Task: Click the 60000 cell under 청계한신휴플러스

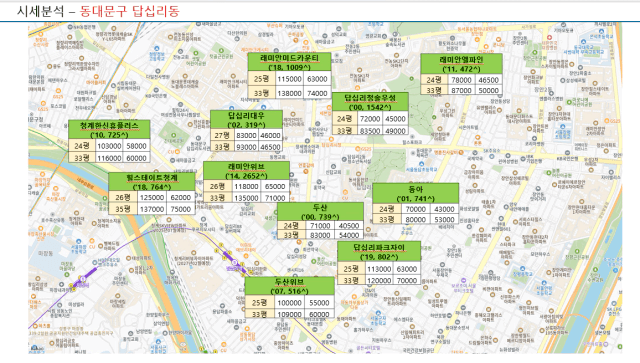Action: point(136,158)
